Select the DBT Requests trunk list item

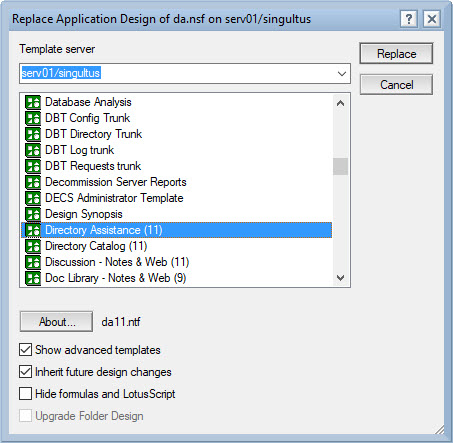pyautogui.click(x=177, y=166)
